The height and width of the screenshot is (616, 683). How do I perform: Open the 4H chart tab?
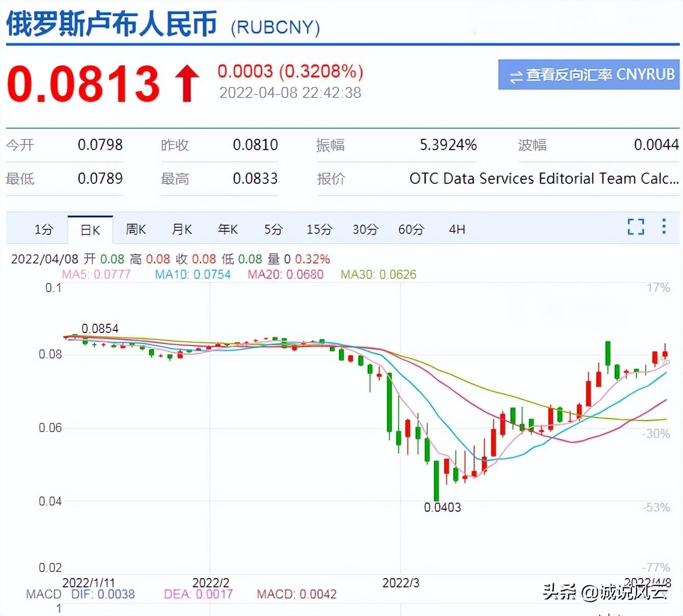(x=457, y=229)
